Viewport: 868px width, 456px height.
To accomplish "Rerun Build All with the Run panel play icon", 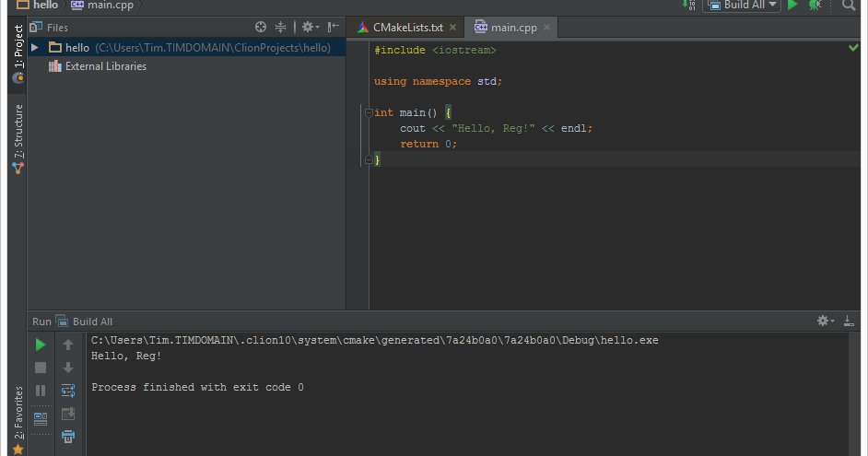I will pos(41,345).
